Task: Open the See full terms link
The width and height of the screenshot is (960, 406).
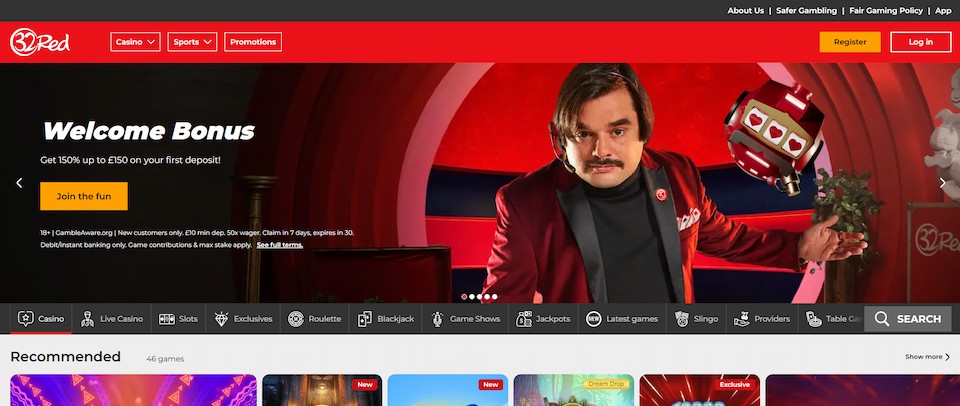Action: [279, 245]
